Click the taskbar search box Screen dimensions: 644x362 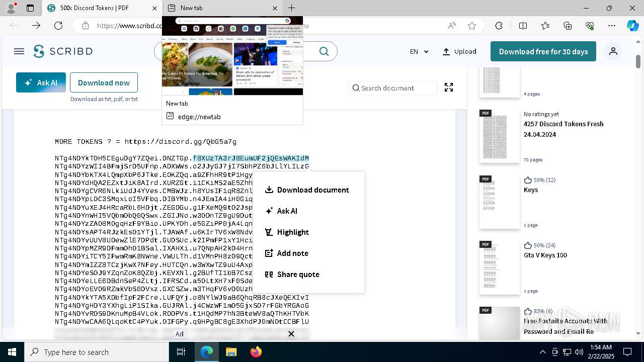(97, 352)
